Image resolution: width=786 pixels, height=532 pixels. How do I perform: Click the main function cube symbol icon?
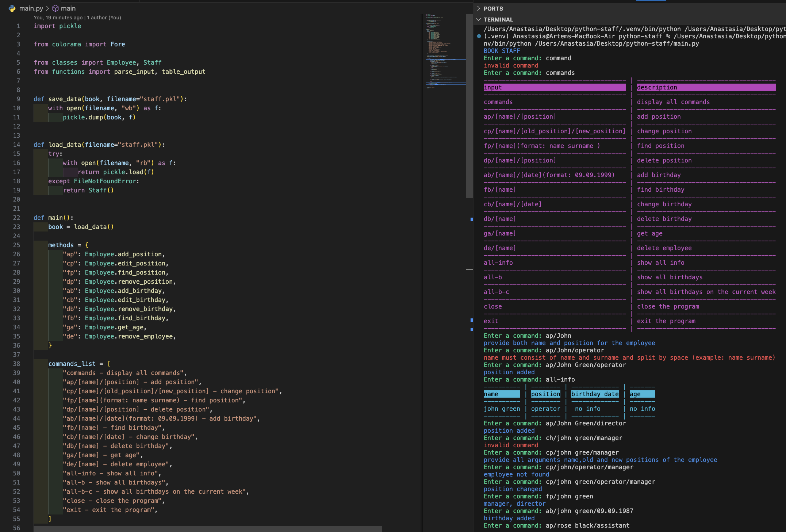(x=55, y=8)
